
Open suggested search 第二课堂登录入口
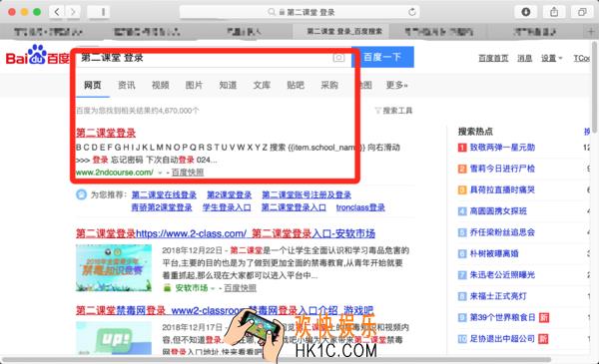click(x=294, y=207)
